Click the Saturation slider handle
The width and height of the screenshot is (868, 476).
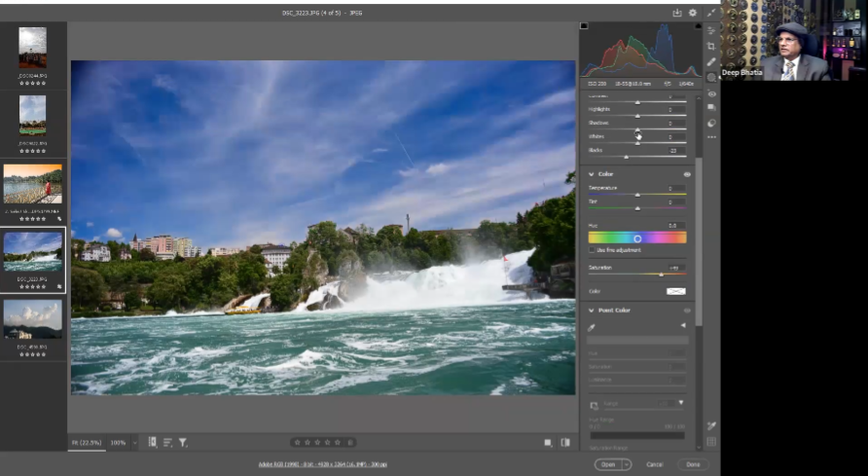point(661,275)
